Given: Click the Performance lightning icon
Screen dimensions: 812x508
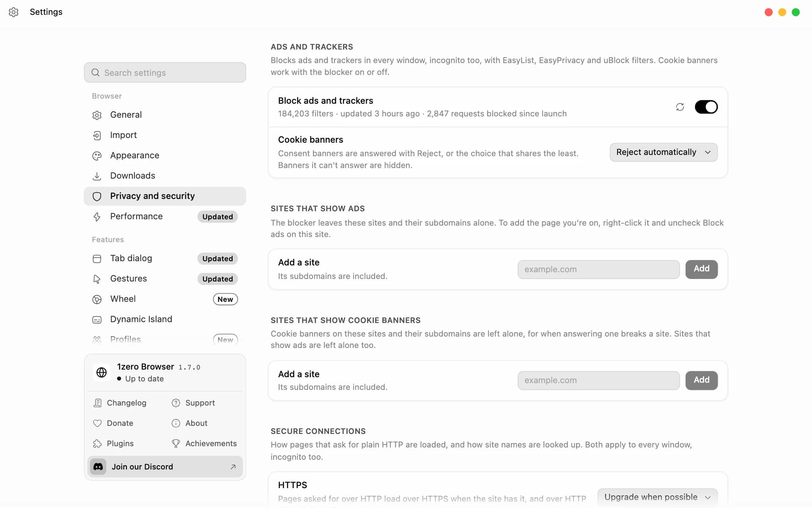Looking at the screenshot, I should (97, 217).
